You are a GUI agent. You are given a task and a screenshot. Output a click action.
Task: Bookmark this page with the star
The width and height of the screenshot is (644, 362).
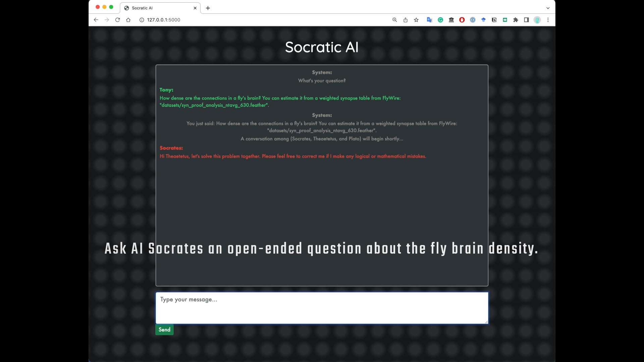[x=416, y=20]
